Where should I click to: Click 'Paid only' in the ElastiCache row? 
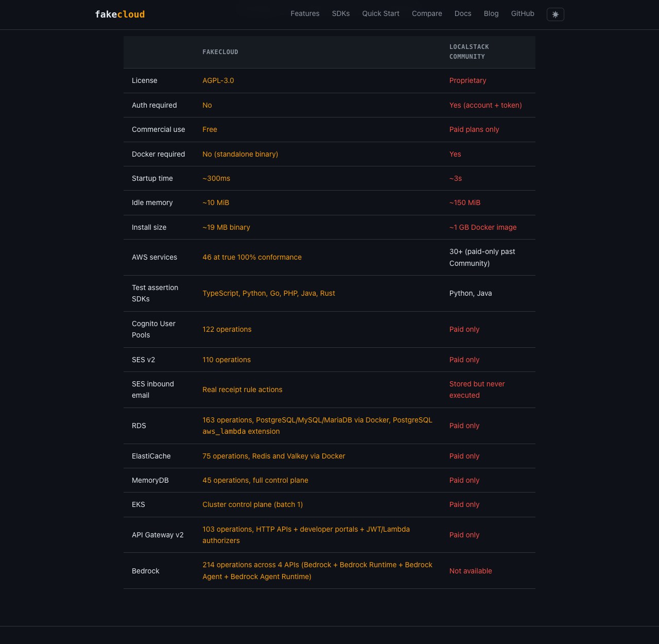(464, 456)
